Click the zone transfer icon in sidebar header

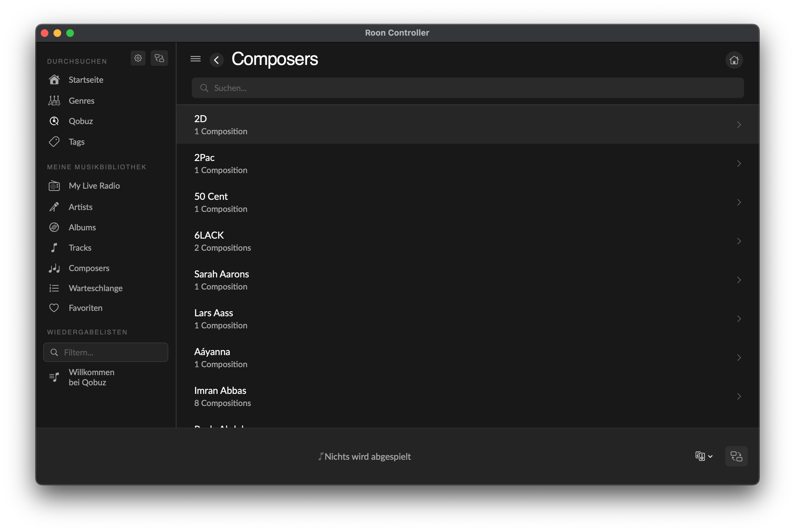(x=159, y=58)
